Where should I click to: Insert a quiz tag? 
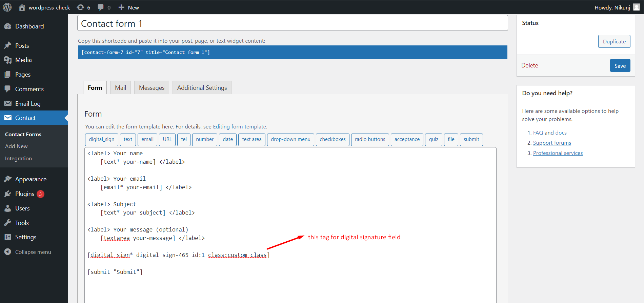pyautogui.click(x=434, y=139)
